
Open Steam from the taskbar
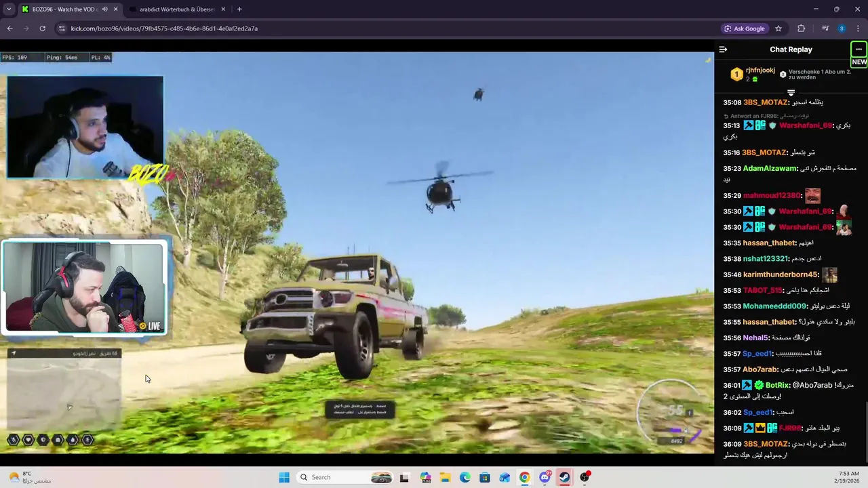coord(564,477)
